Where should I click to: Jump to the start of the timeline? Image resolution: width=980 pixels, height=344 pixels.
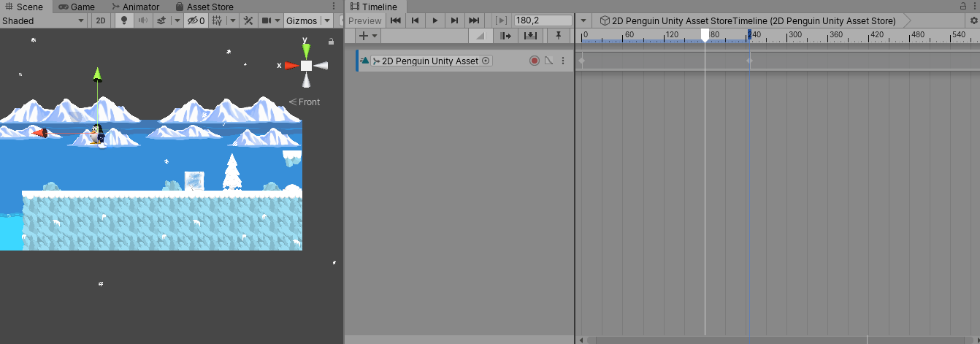click(x=396, y=20)
